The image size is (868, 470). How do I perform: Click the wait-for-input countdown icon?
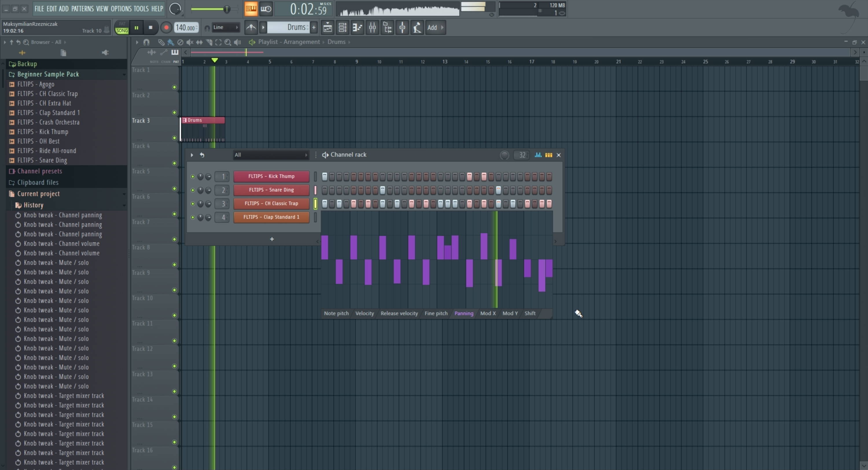tap(266, 9)
